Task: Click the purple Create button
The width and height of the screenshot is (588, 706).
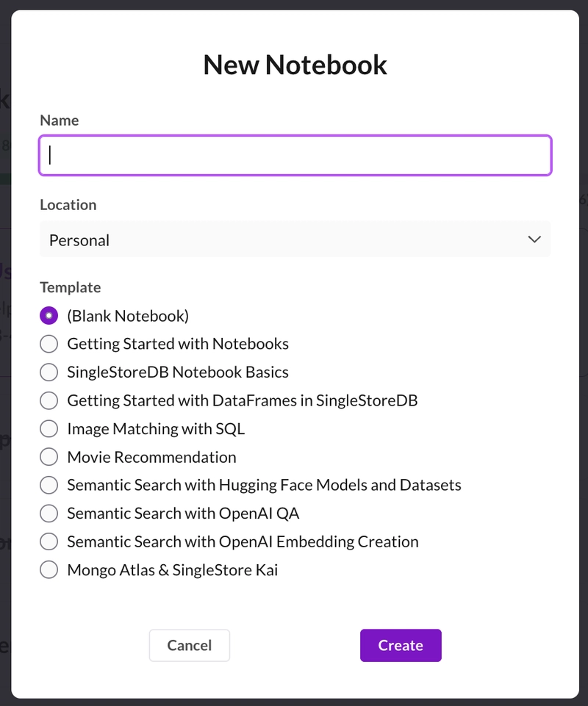Action: coord(401,645)
